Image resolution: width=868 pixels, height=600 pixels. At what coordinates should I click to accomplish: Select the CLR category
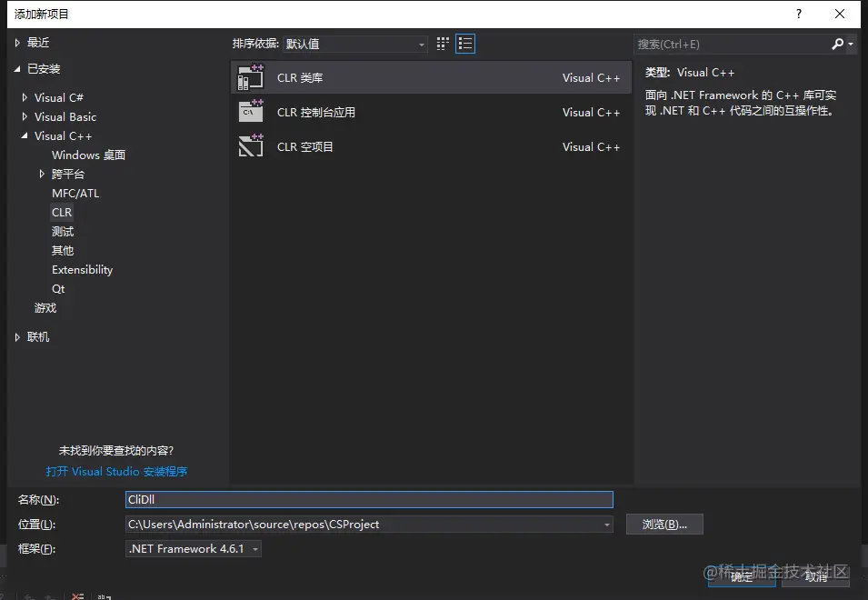(x=62, y=212)
